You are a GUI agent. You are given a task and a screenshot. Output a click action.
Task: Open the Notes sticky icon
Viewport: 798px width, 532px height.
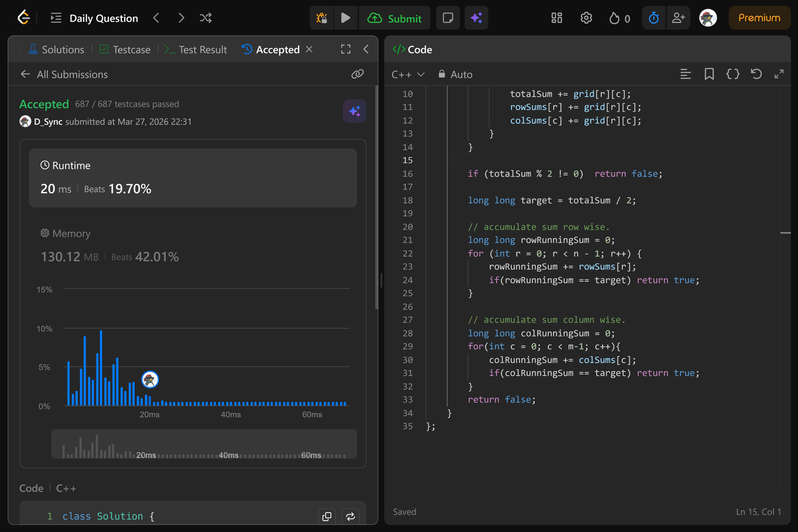point(448,18)
